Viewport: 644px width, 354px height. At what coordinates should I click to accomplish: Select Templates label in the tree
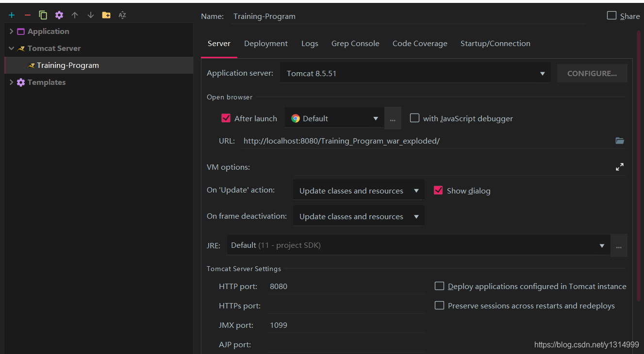(47, 82)
